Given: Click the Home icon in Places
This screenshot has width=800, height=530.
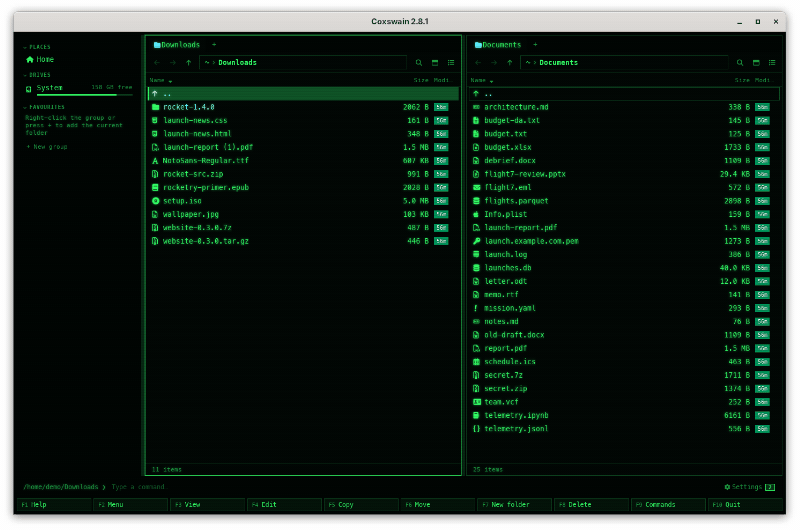Looking at the screenshot, I should tap(30, 60).
